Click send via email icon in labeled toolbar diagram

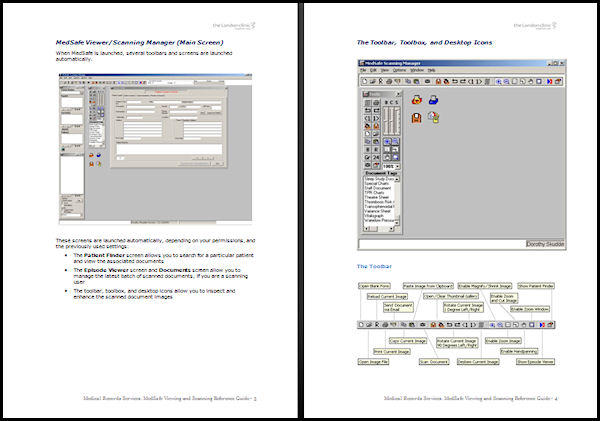(x=393, y=325)
